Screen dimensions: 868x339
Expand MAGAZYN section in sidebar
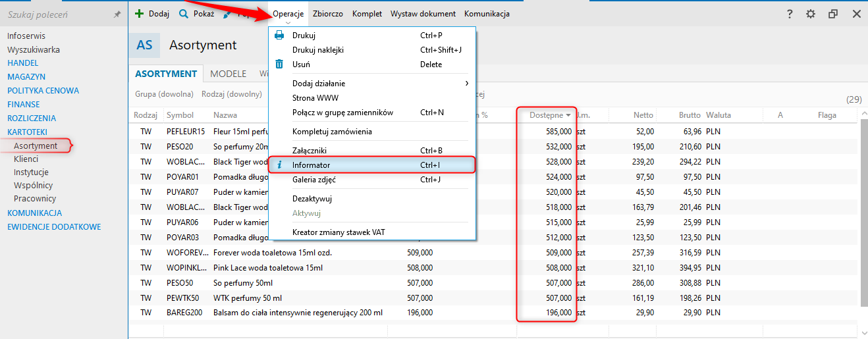(x=26, y=77)
